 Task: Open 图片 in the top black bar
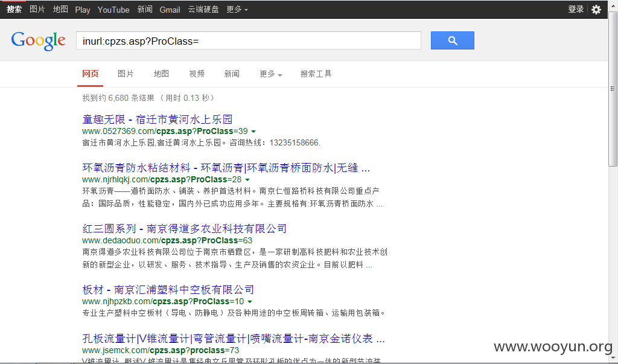[x=37, y=10]
